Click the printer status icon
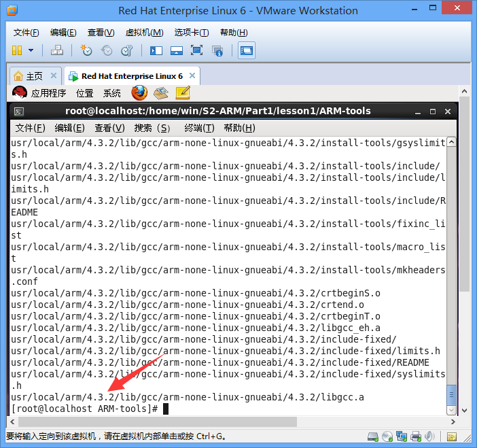 (x=416, y=436)
